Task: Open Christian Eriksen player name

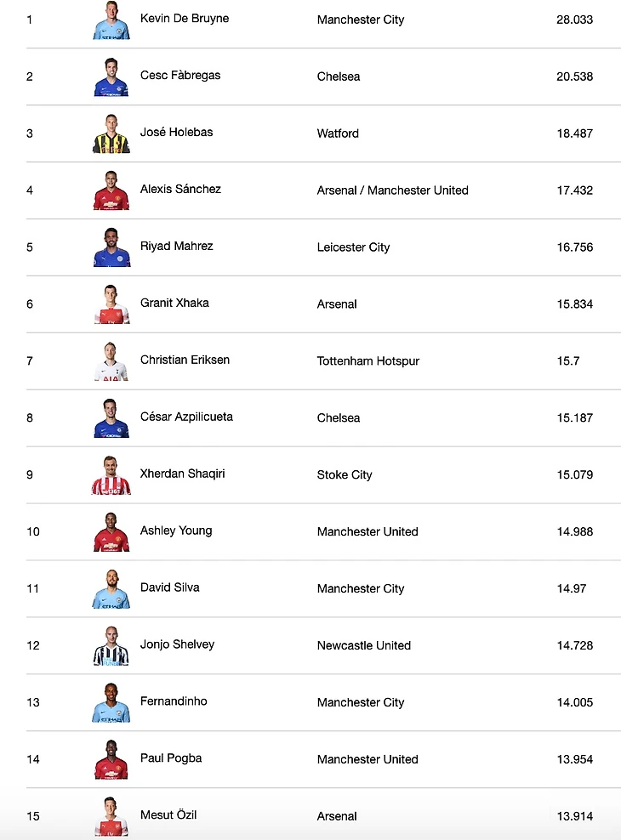Action: pos(185,360)
